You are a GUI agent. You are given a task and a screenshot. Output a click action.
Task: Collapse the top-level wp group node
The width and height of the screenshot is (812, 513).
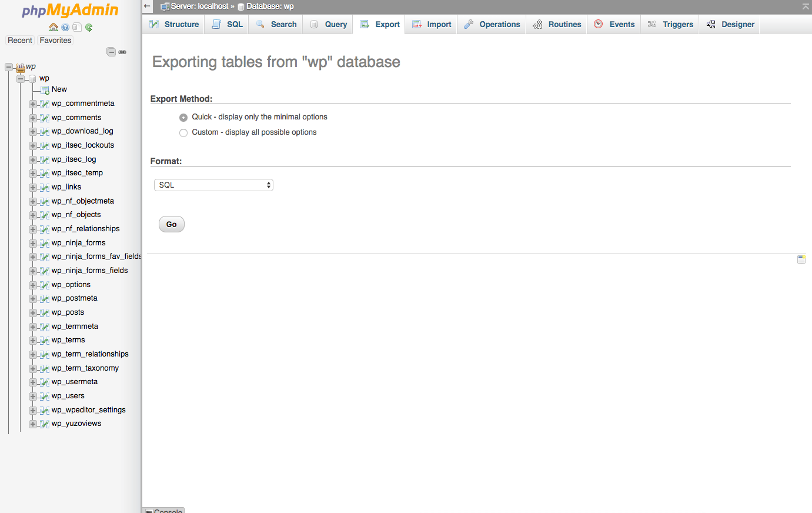pos(9,67)
